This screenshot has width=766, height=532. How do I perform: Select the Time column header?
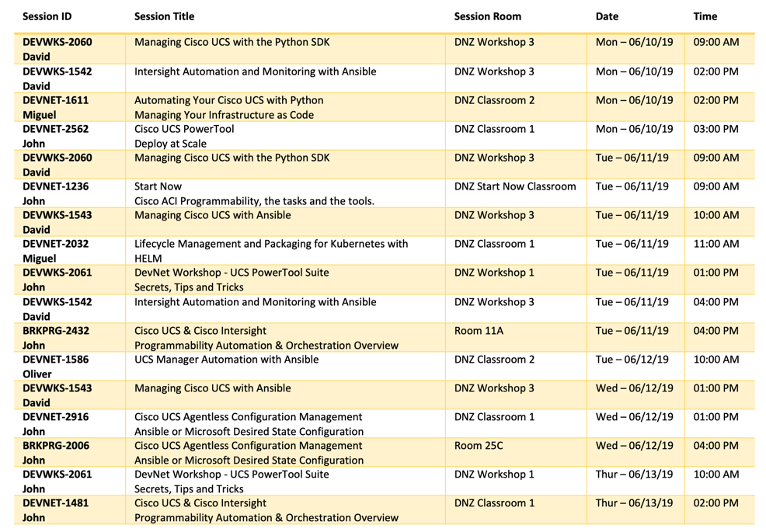[x=705, y=16]
